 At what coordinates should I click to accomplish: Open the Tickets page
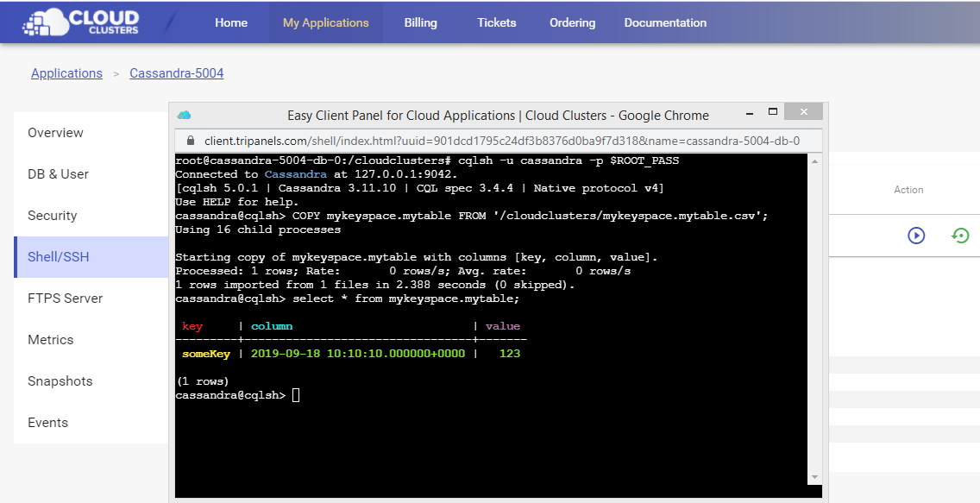[497, 22]
